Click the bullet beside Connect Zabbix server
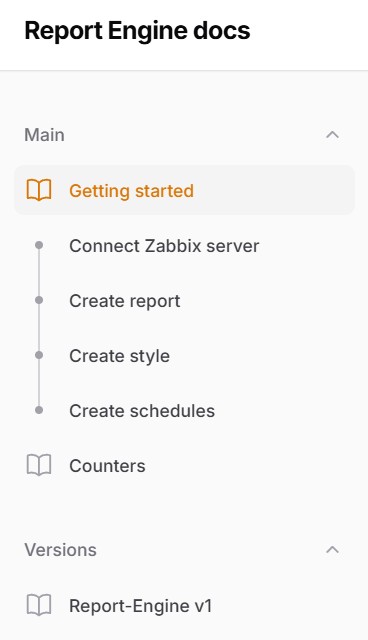Screen dimensions: 368x640 coord(39,245)
